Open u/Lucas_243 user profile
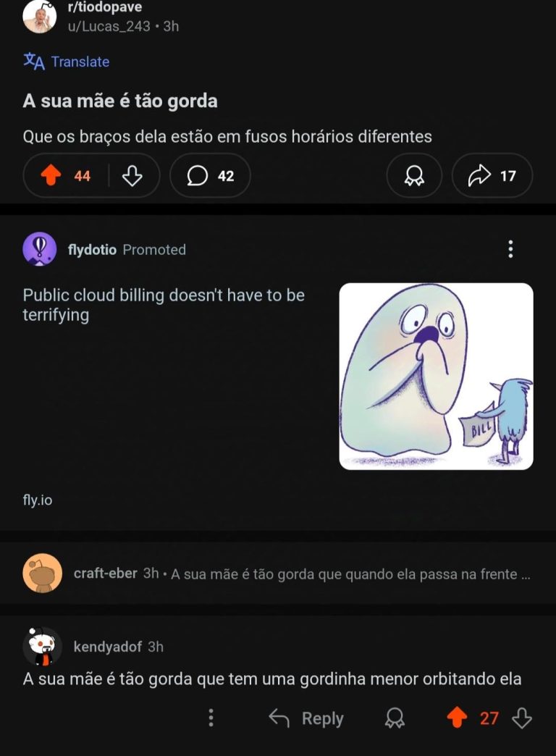The image size is (556, 756). 109,26
